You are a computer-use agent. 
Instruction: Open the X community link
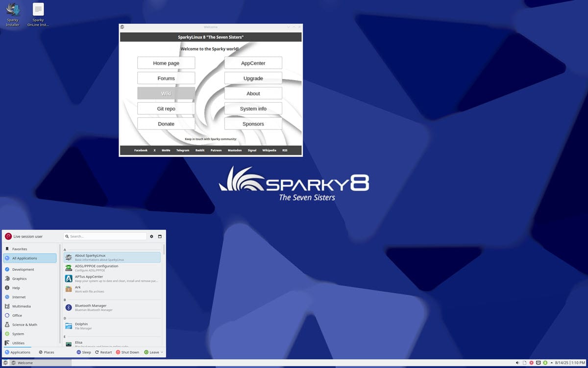pyautogui.click(x=154, y=150)
